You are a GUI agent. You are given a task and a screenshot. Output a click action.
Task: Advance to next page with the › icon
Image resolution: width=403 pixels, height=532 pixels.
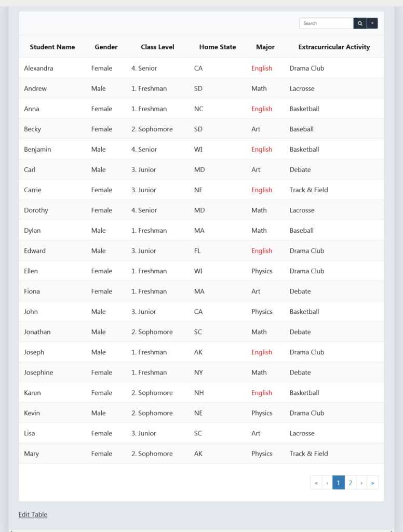[361, 482]
